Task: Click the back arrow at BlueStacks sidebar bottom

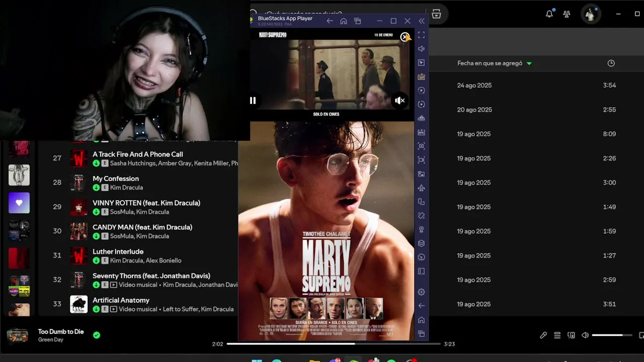Action: (422, 306)
